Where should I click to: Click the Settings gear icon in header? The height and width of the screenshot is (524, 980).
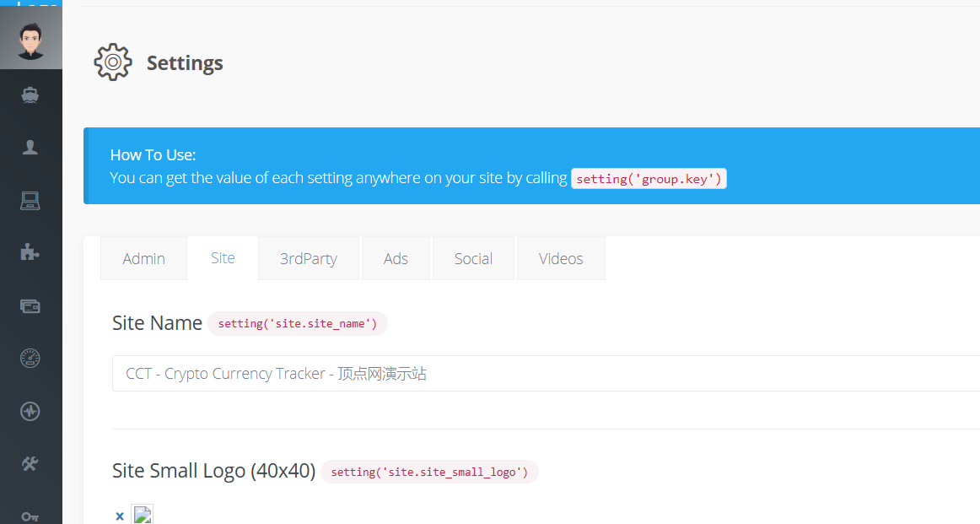[113, 62]
